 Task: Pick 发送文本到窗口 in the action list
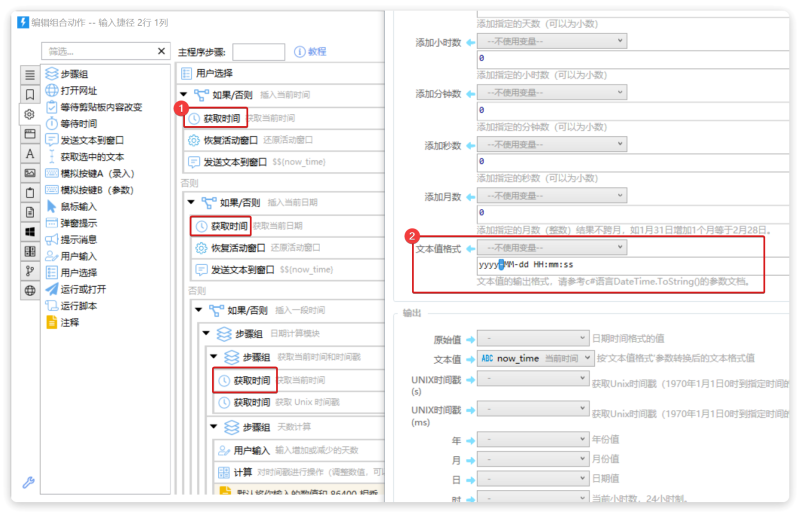coord(85,140)
